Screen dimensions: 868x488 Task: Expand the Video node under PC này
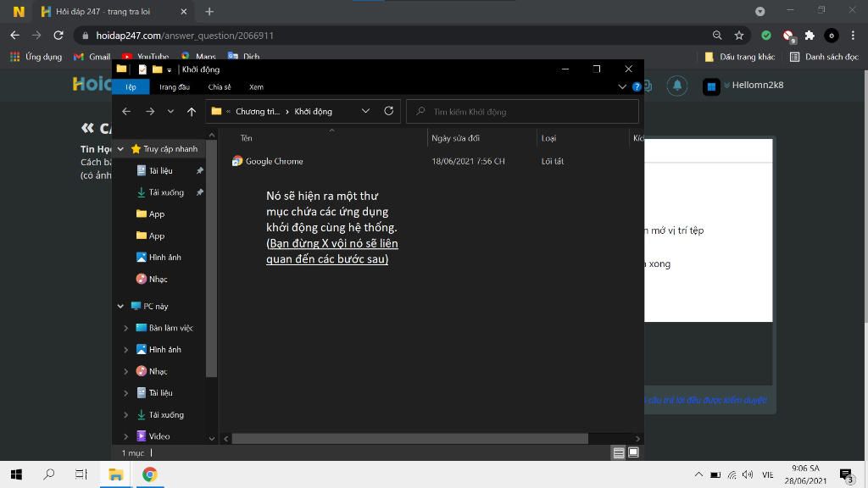(125, 436)
